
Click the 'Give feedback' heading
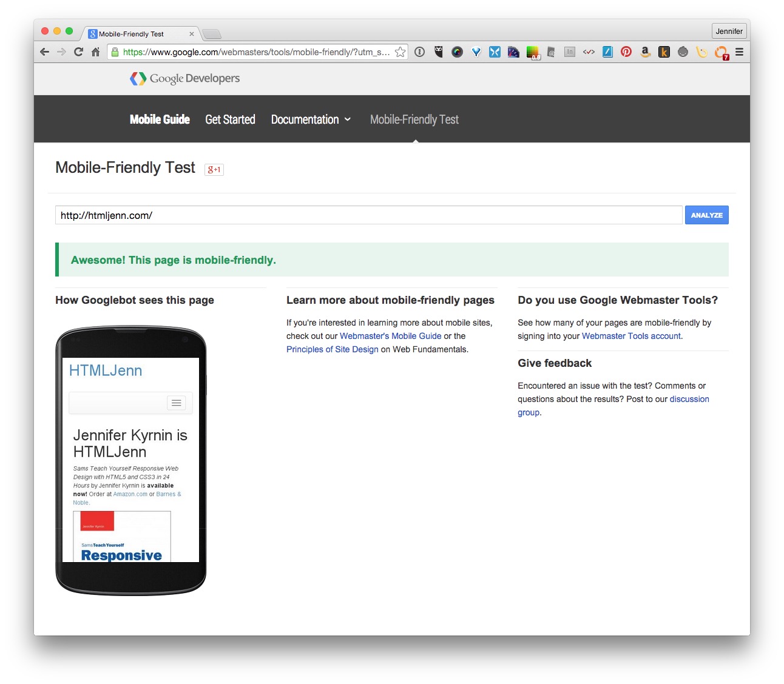click(555, 363)
